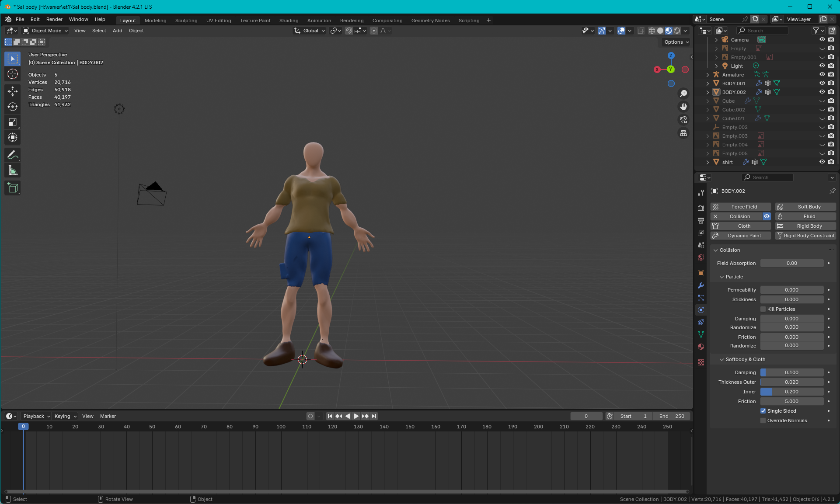
Task: Select the Measure tool
Action: 13,171
